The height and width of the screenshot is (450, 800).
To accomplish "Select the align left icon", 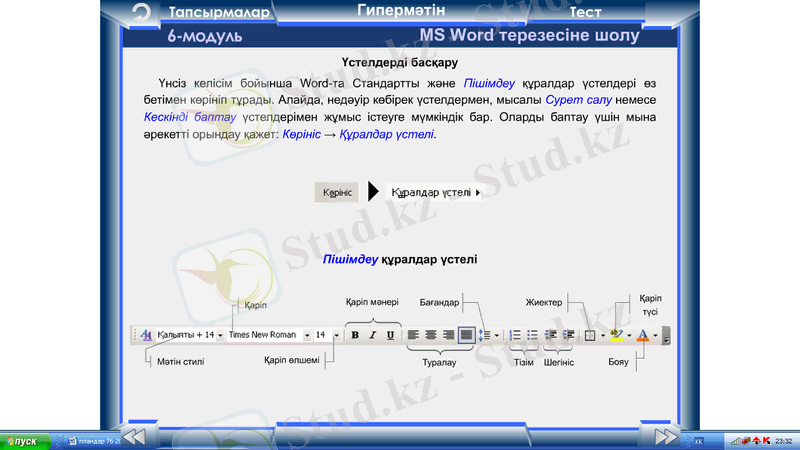I will (413, 335).
